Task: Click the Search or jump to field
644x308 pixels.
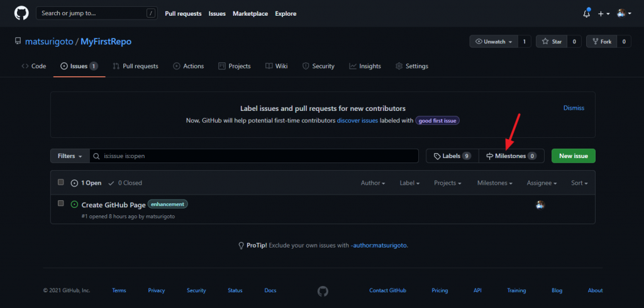Action: click(96, 13)
